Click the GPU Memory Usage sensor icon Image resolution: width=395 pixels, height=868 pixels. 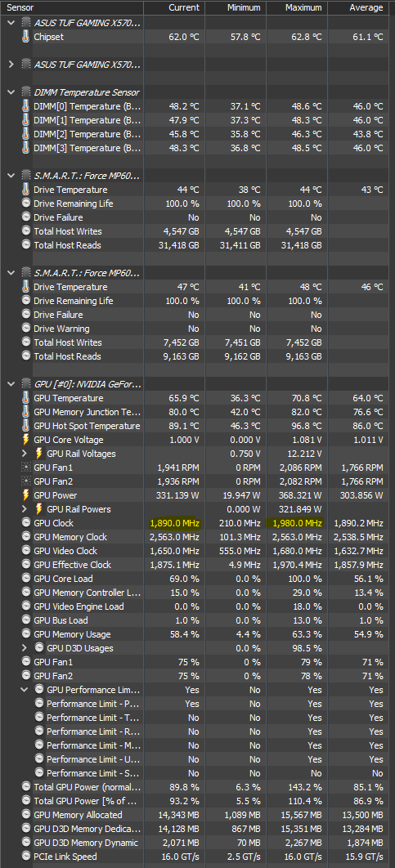[26, 634]
